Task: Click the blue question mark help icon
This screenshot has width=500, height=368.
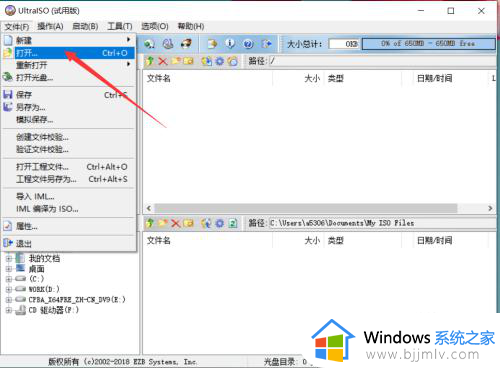Action: pos(248,44)
